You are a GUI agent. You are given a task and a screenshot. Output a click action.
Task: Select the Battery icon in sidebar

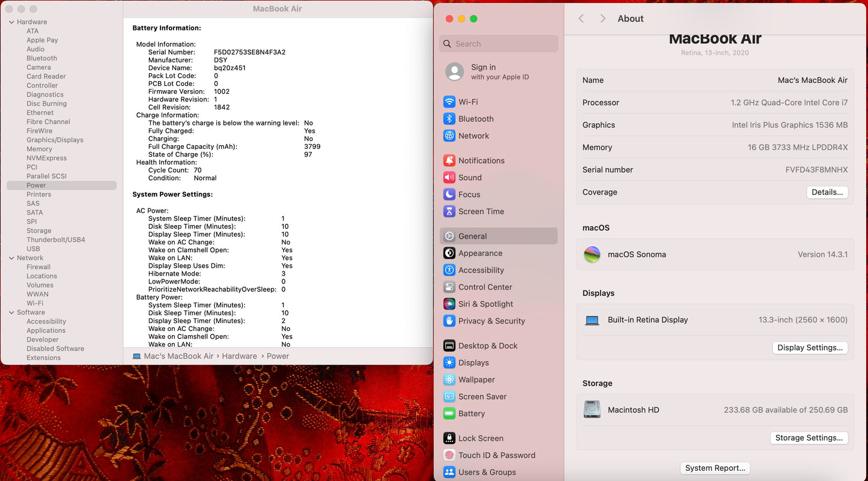pyautogui.click(x=449, y=414)
